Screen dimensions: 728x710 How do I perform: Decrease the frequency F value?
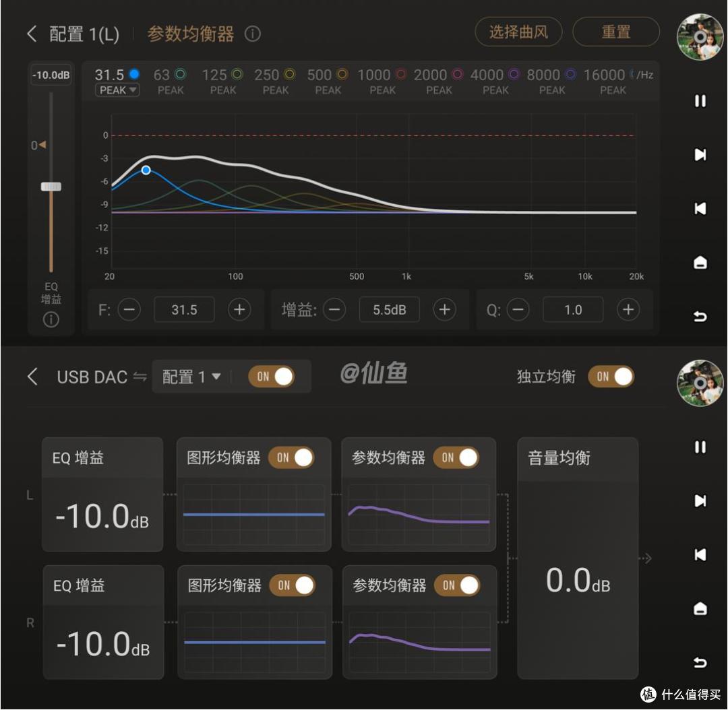[x=129, y=309]
